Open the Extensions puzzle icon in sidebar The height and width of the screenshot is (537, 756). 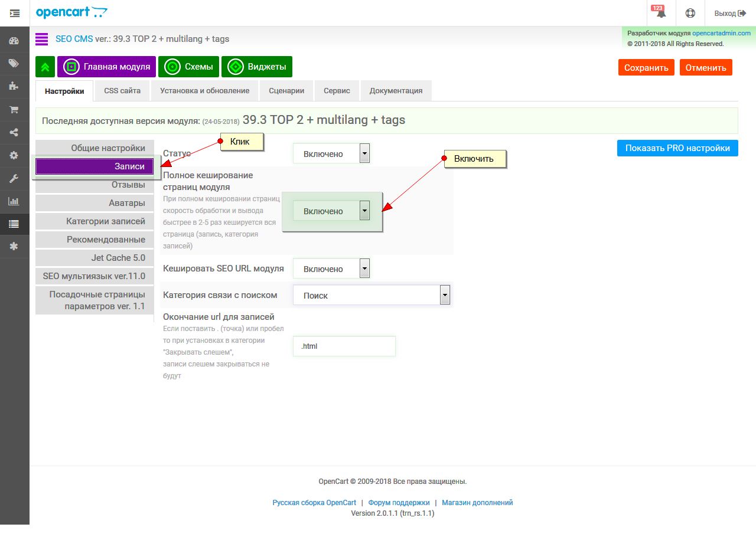coord(14,86)
